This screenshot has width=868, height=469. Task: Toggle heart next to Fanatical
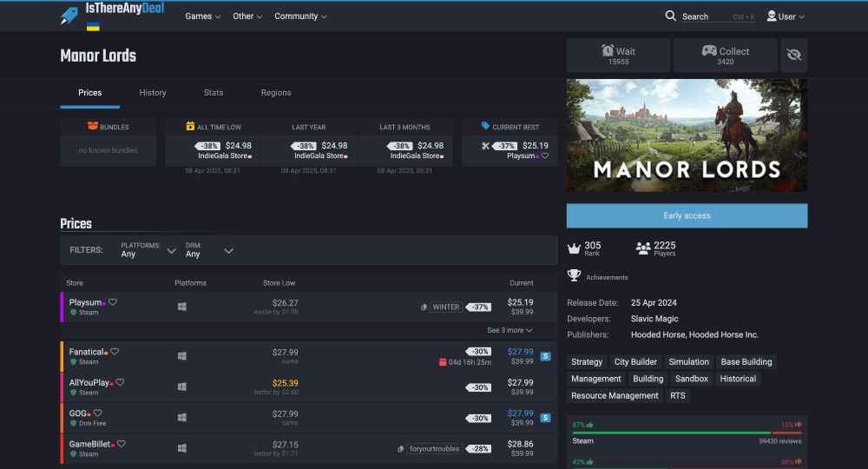pyautogui.click(x=115, y=351)
